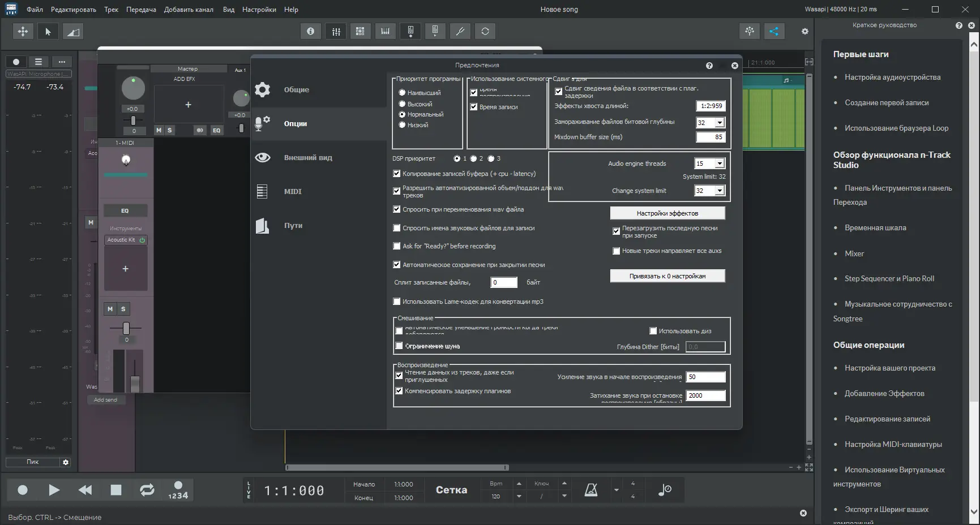Viewport: 980px width, 525px height.
Task: Open the mixer icon in top toolbar
Action: coord(336,31)
